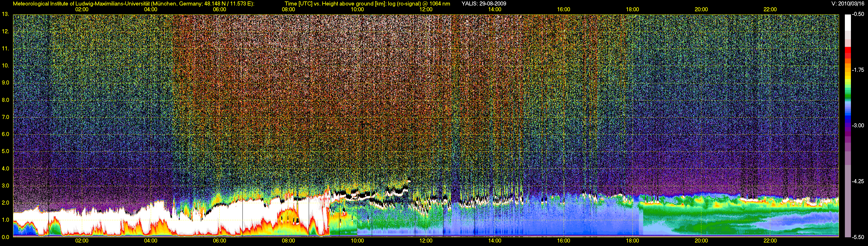This screenshot has width=868, height=246.
Task: Click the 9.0 km height axis label
Action: pyautogui.click(x=5, y=82)
